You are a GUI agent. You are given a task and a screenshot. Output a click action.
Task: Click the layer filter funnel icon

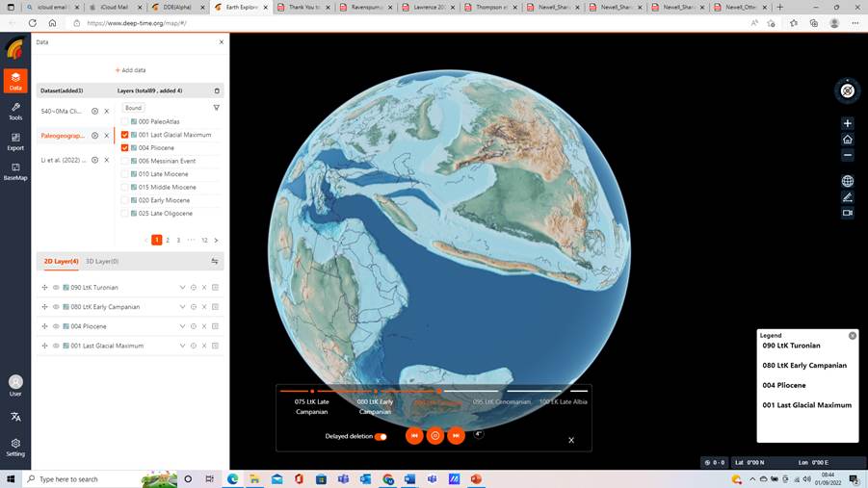tap(217, 108)
